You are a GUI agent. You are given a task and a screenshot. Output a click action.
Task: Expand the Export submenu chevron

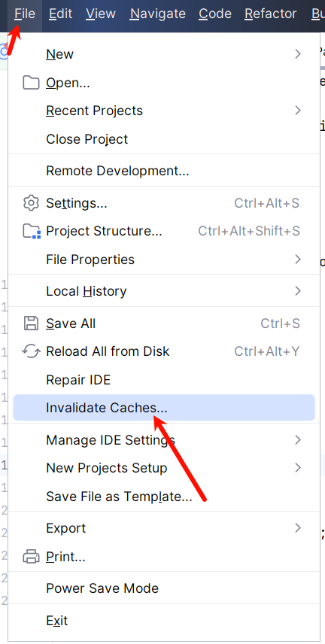click(x=299, y=528)
